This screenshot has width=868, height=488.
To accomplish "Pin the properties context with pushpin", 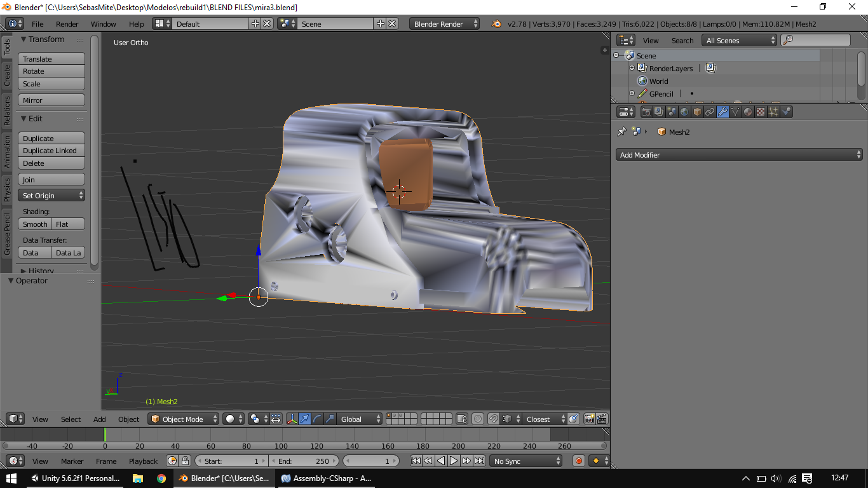I will point(622,132).
